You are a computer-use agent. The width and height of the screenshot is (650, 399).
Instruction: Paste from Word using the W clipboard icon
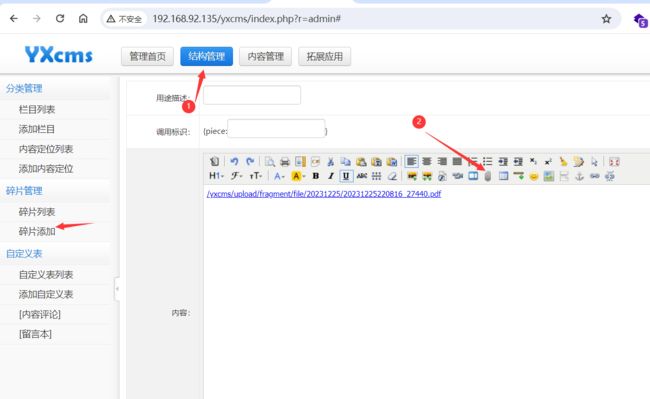392,162
